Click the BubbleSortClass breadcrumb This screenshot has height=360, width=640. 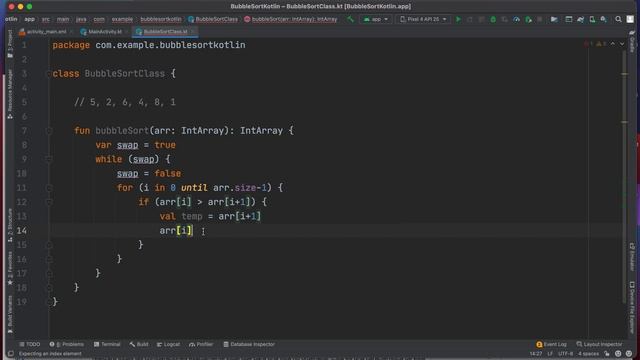pos(213,19)
